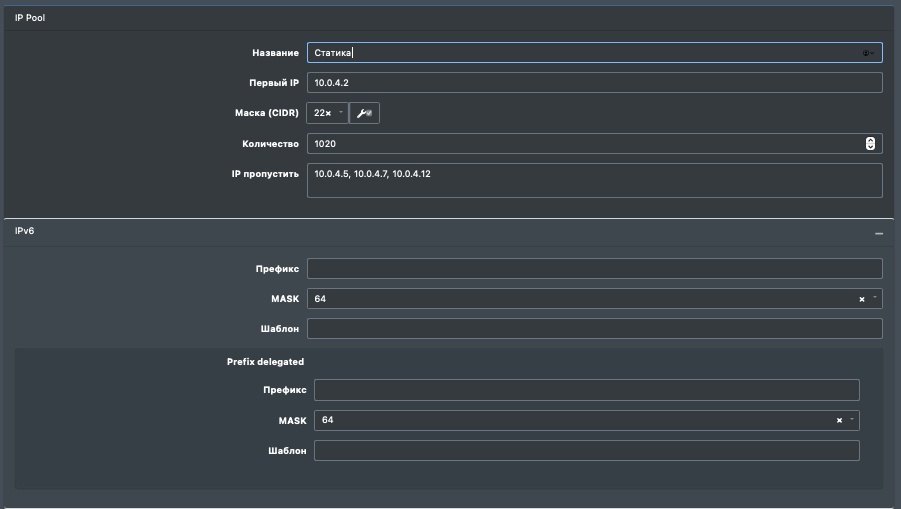Click the IPv6 Шаблон field
Image resolution: width=901 pixels, height=509 pixels.
(x=594, y=329)
